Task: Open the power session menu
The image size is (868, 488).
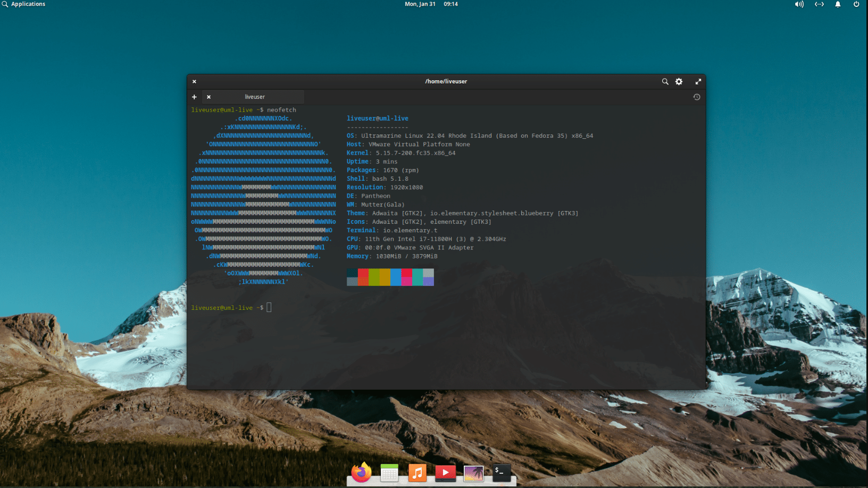Action: (856, 4)
